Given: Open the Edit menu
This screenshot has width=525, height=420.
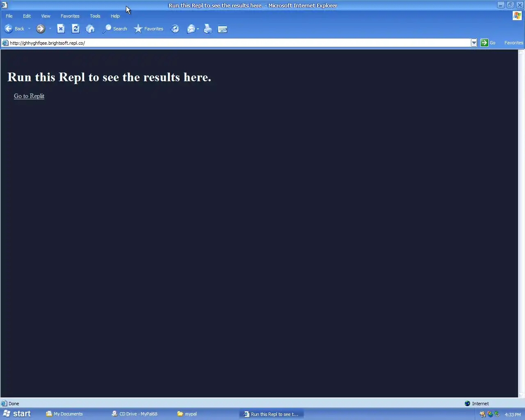Looking at the screenshot, I should (x=27, y=16).
